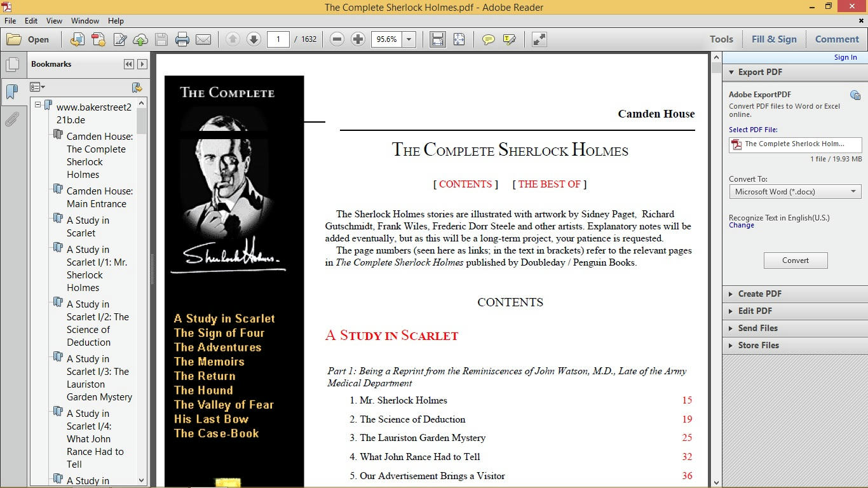The width and height of the screenshot is (868, 488).
Task: Open the bookmarks options menu dropdown
Action: click(x=37, y=87)
